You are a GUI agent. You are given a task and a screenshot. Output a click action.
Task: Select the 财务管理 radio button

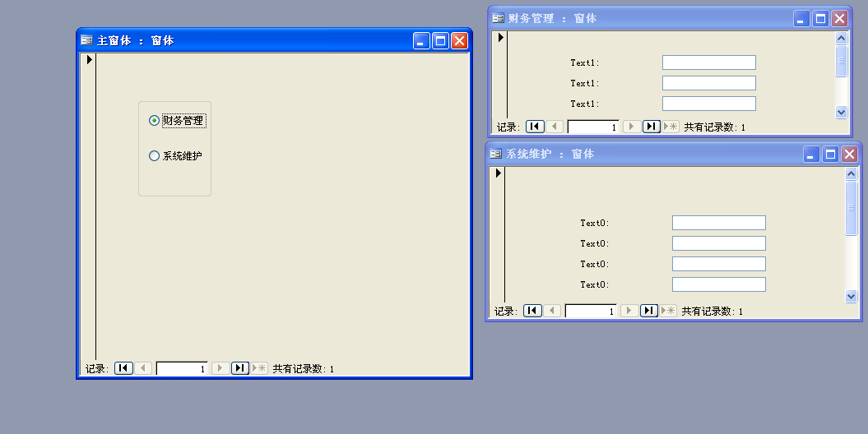tap(154, 121)
